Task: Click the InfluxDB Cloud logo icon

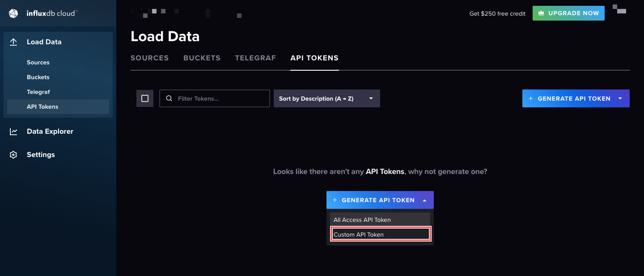Action: [x=13, y=13]
